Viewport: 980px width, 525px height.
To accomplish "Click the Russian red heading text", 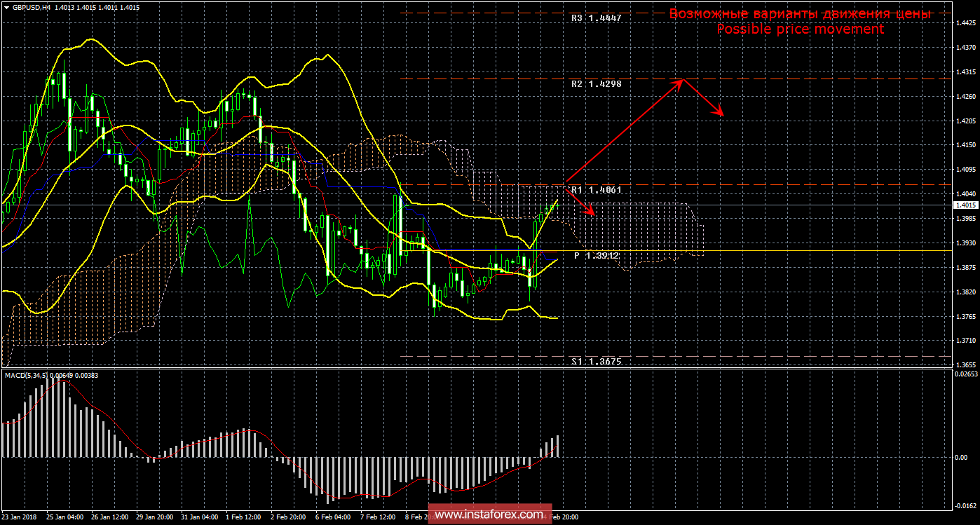I will click(x=800, y=13).
